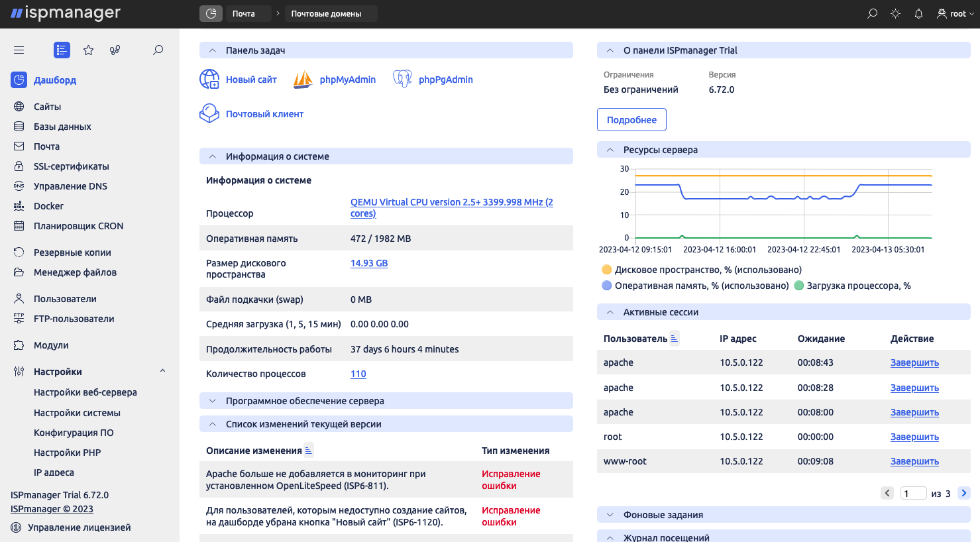Viewport: 980px width, 542px height.
Task: Open Менеджер файлов in sidebar
Action: [75, 272]
